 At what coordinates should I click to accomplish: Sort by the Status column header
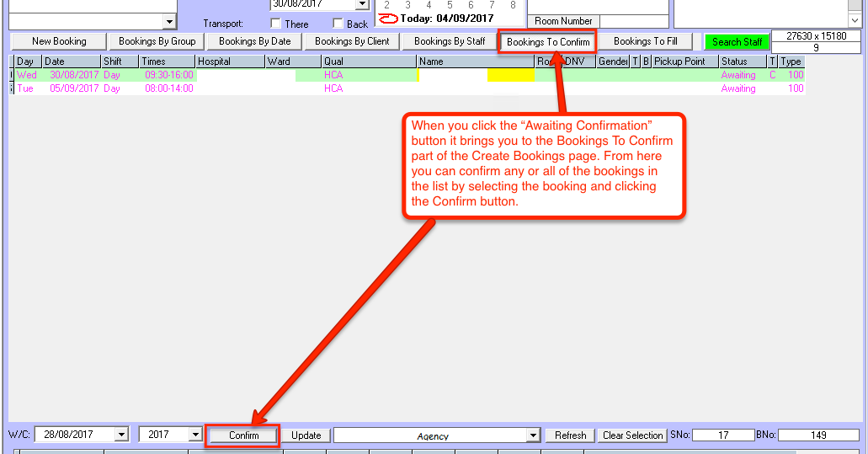(742, 61)
